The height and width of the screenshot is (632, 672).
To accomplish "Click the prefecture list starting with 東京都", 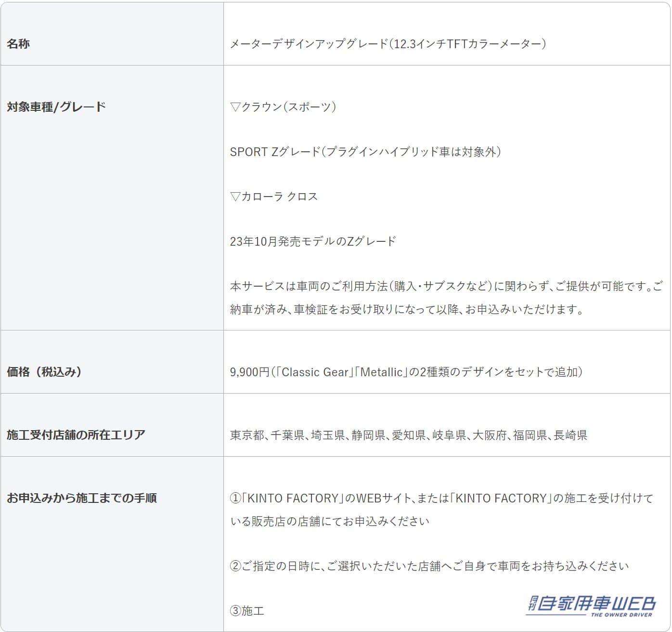I will click(x=409, y=435).
